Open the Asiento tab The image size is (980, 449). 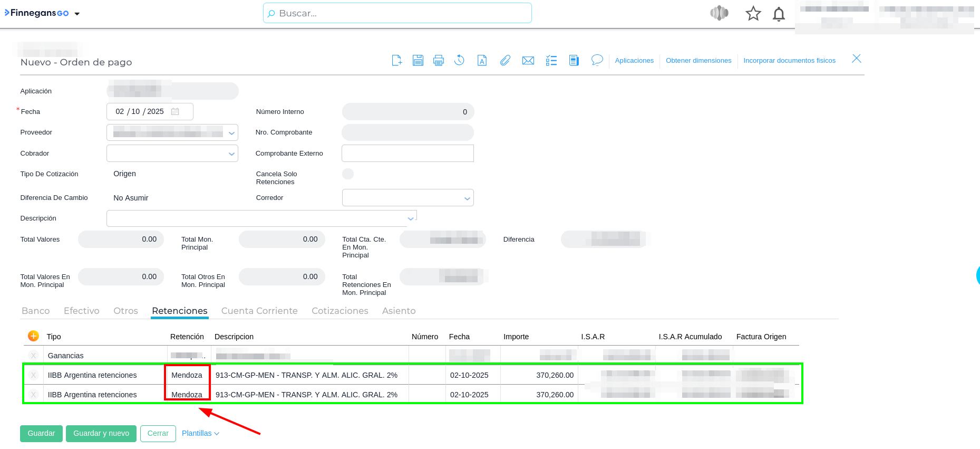coord(399,311)
